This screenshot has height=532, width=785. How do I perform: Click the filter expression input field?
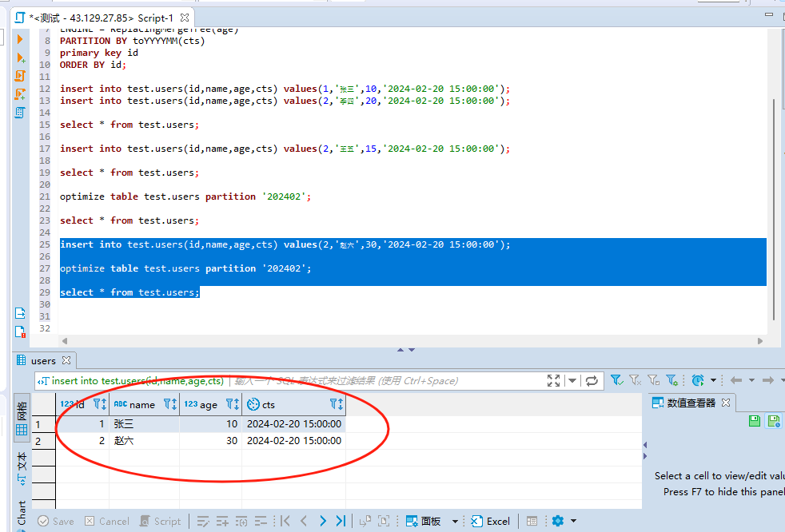click(x=384, y=381)
